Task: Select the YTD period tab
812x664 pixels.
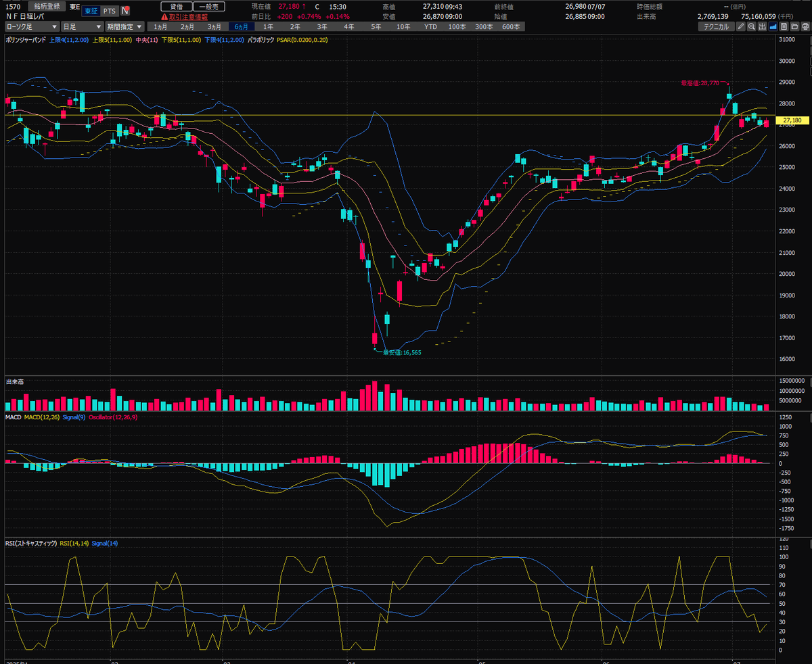Action: pos(430,26)
